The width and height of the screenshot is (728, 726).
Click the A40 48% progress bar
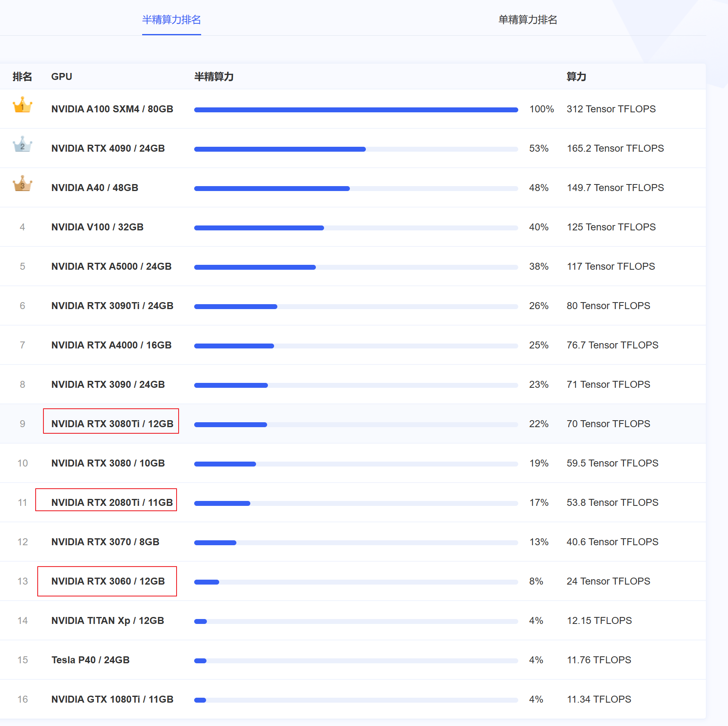[x=356, y=189]
